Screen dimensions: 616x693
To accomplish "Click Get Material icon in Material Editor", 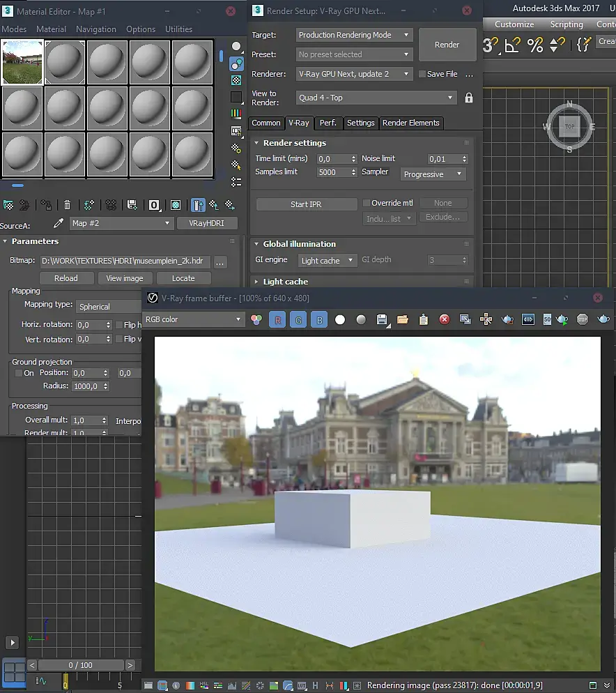I will tap(8, 205).
